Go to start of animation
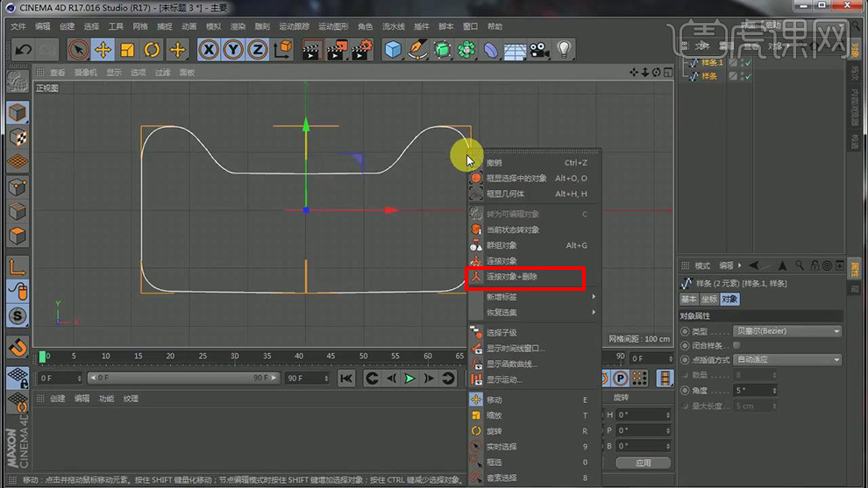 [x=346, y=378]
